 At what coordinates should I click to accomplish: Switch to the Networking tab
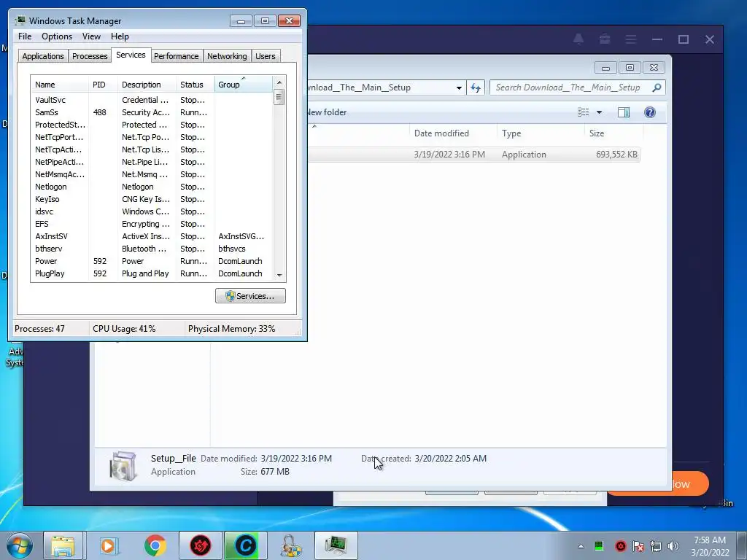pyautogui.click(x=227, y=55)
